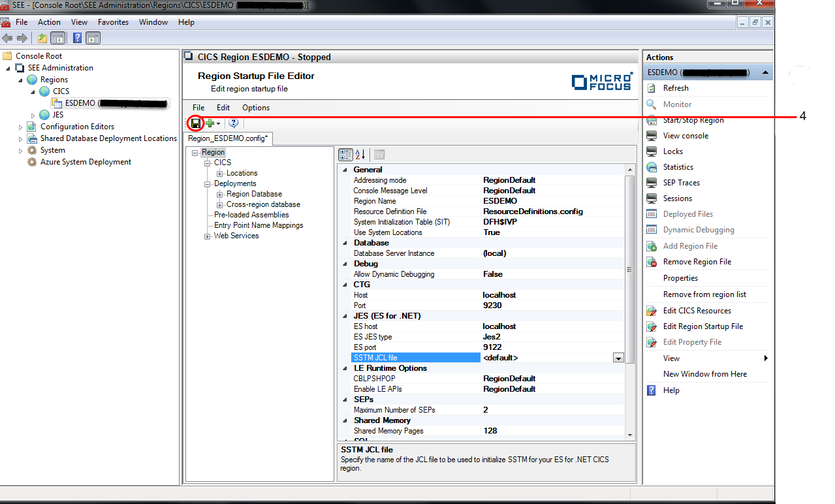Image resolution: width=835 pixels, height=504 pixels.
Task: Click View console in Actions pane
Action: (x=685, y=136)
